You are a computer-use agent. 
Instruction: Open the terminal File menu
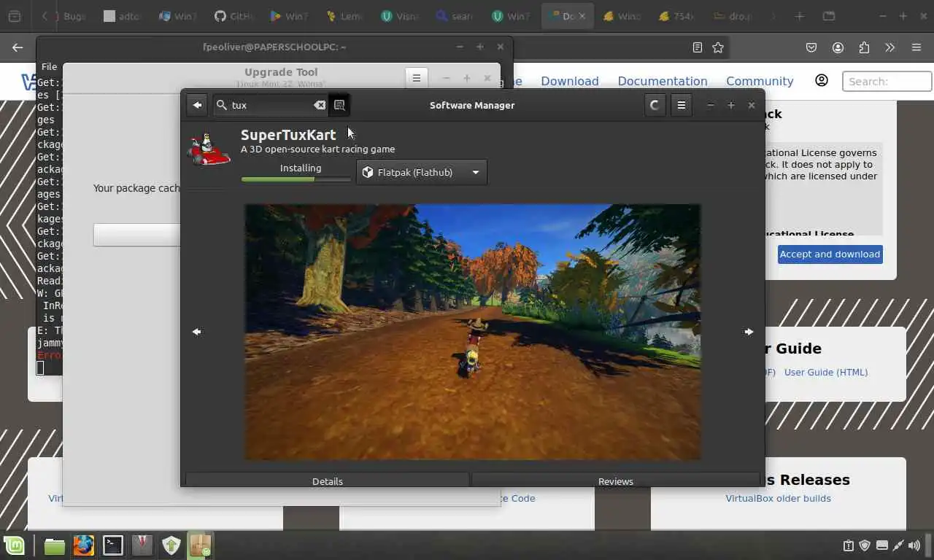point(49,66)
